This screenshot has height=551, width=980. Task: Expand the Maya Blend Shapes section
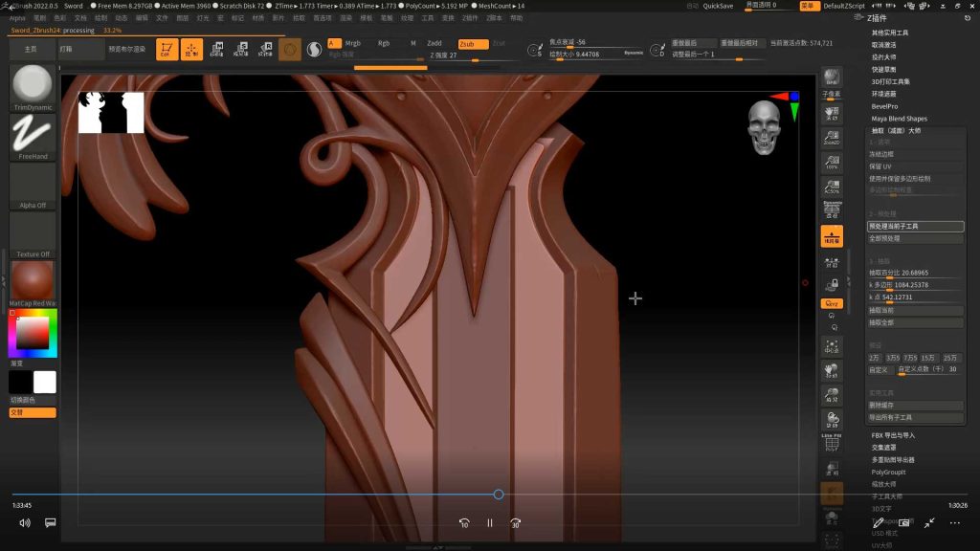tap(900, 119)
